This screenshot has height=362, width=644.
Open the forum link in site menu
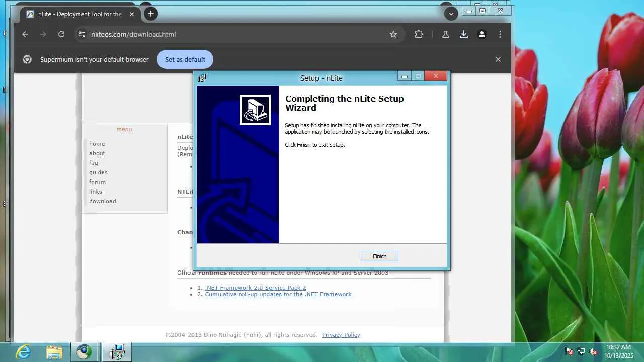97,182
